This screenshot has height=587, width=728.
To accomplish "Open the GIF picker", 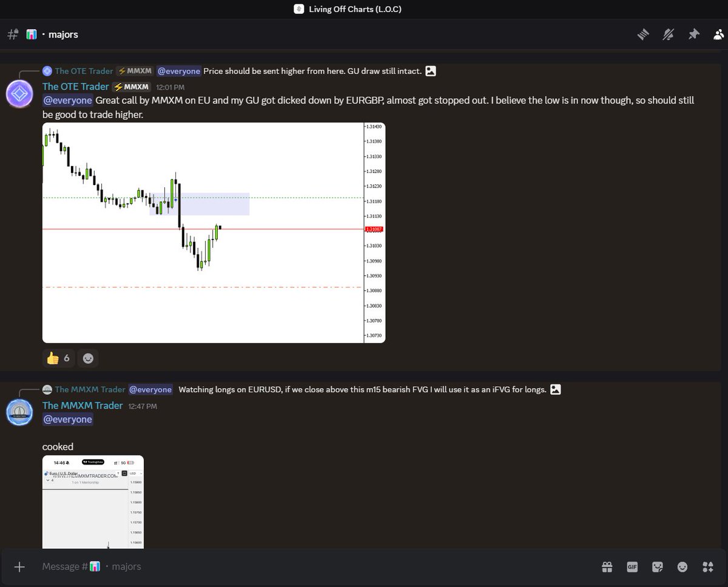I will tap(632, 566).
